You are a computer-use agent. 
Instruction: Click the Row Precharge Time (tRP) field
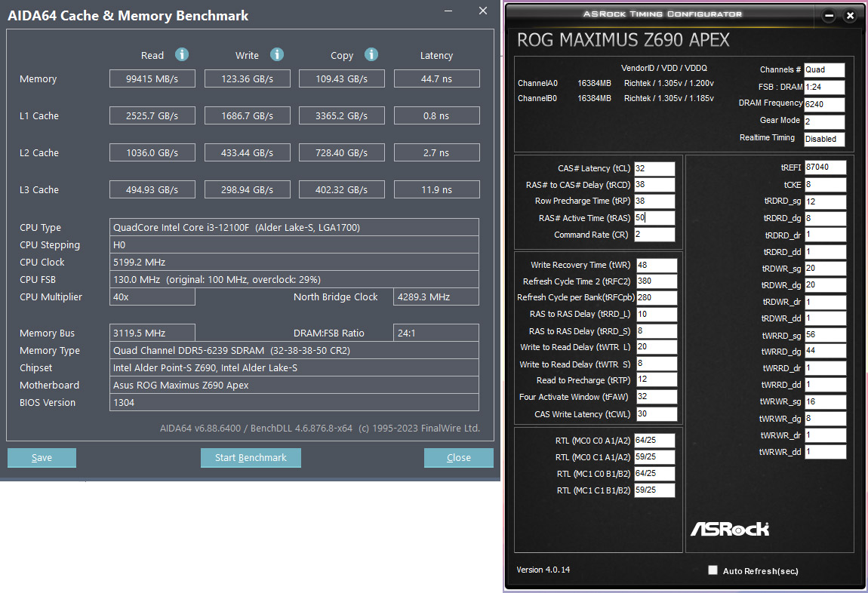654,201
